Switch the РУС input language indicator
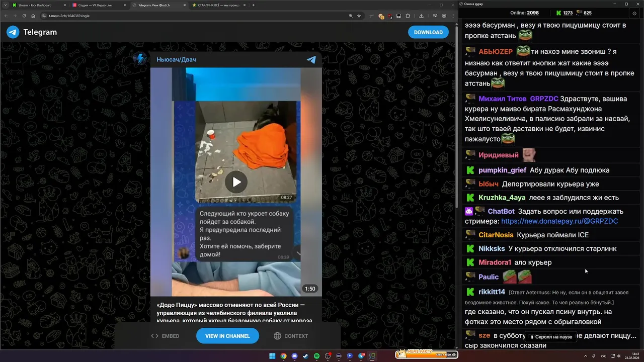Screen dimensions: 644x362 603,356
